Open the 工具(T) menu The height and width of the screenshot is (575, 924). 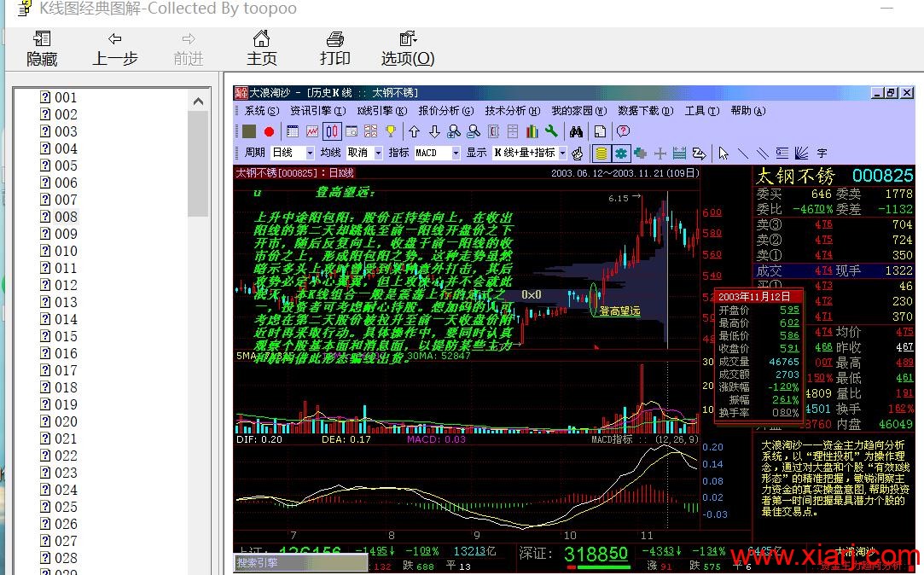[702, 111]
